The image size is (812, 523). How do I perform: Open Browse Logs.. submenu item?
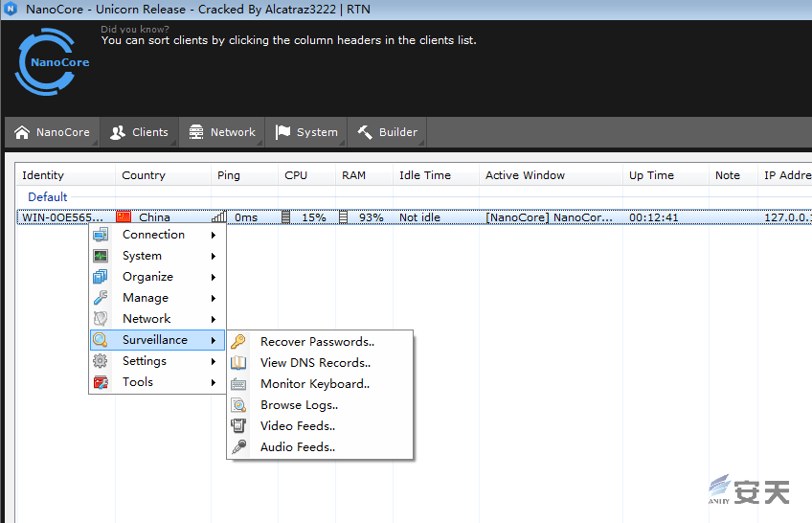320,405
